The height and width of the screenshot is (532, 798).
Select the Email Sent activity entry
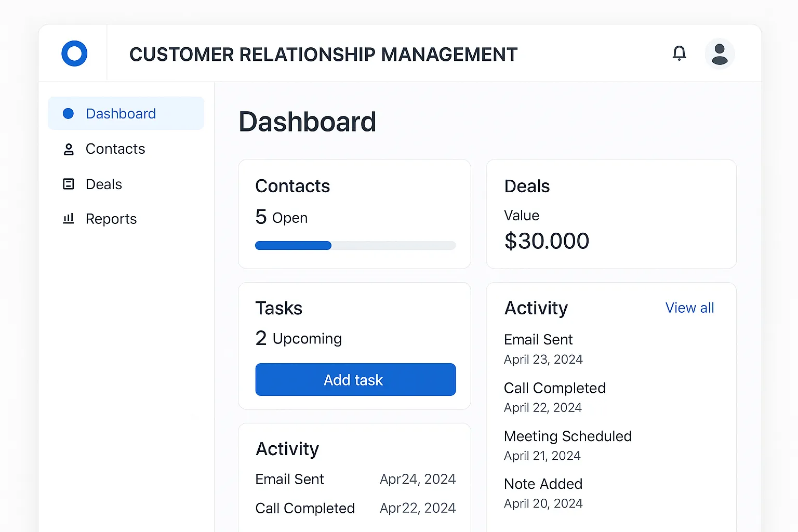pos(538,339)
